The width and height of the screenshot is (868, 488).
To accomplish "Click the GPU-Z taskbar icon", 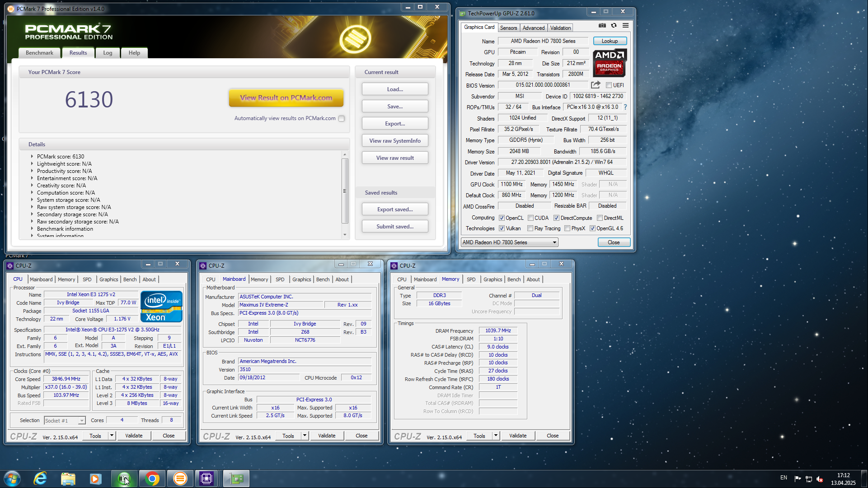I will [236, 479].
